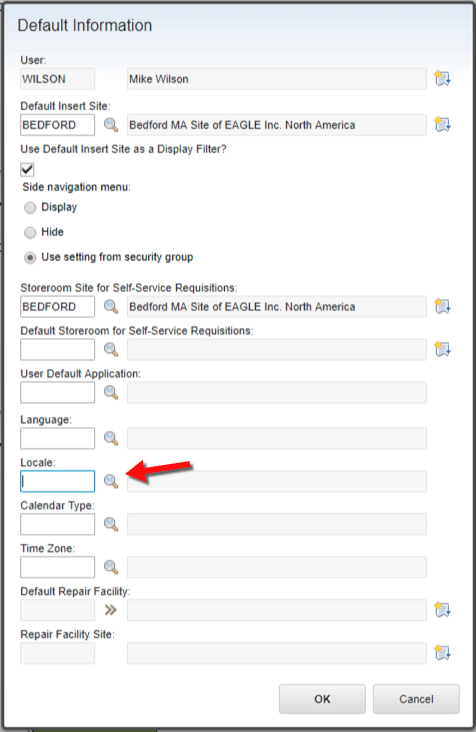Click the Locale: label

[38, 462]
